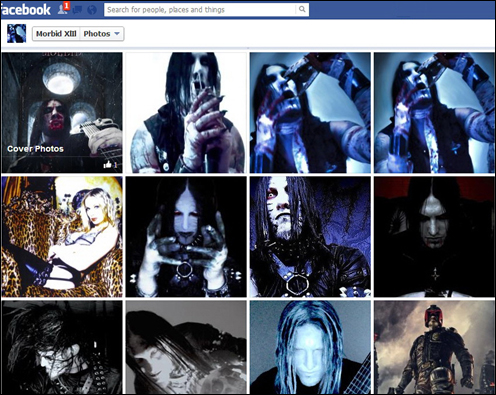496x395 pixels.
Task: Focus the search for people, places and things field
Action: pyautogui.click(x=200, y=10)
